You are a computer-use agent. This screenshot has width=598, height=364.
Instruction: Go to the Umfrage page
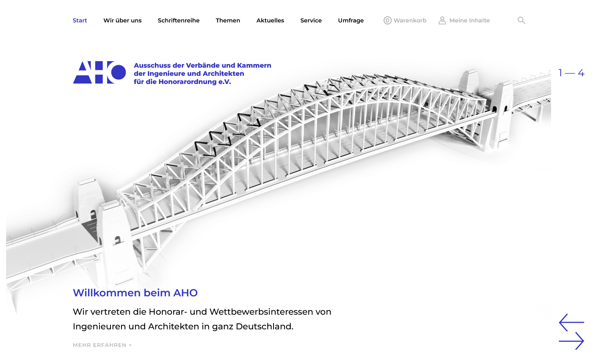tap(351, 20)
